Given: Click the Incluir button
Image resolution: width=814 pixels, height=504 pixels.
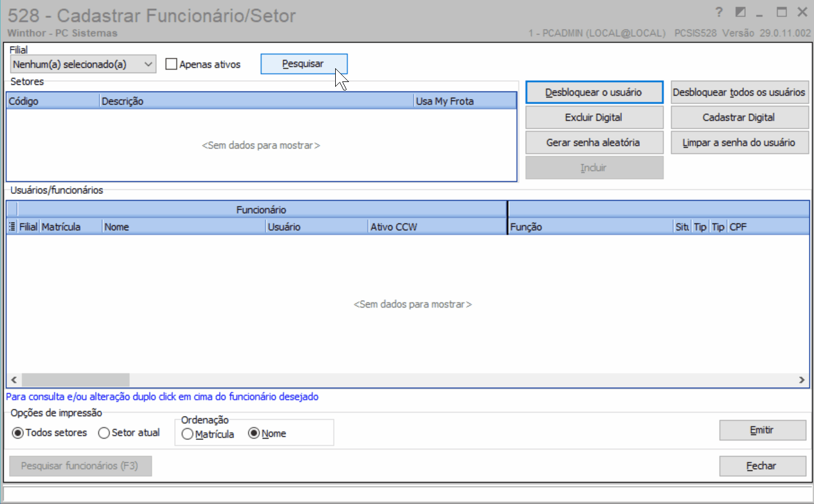Looking at the screenshot, I should (594, 168).
